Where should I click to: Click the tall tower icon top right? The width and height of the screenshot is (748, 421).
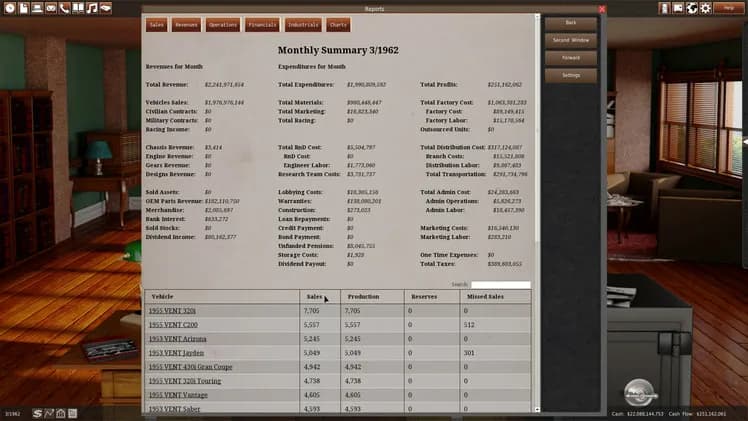point(664,8)
